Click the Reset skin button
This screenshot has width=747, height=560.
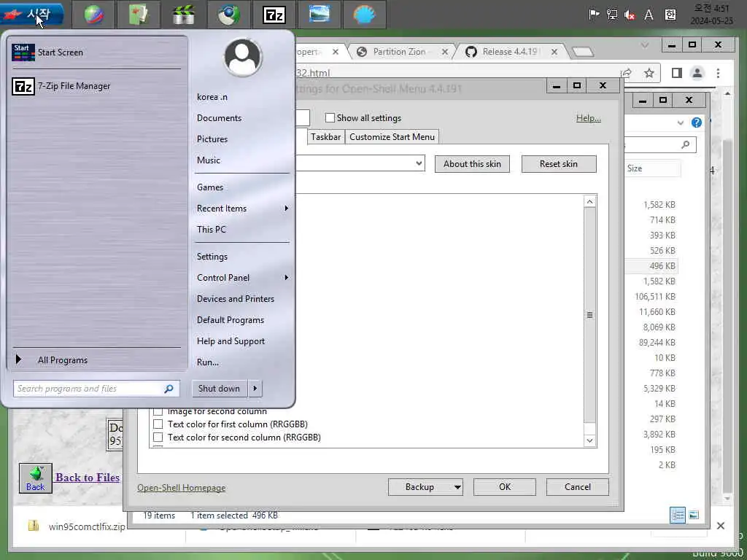(x=558, y=164)
